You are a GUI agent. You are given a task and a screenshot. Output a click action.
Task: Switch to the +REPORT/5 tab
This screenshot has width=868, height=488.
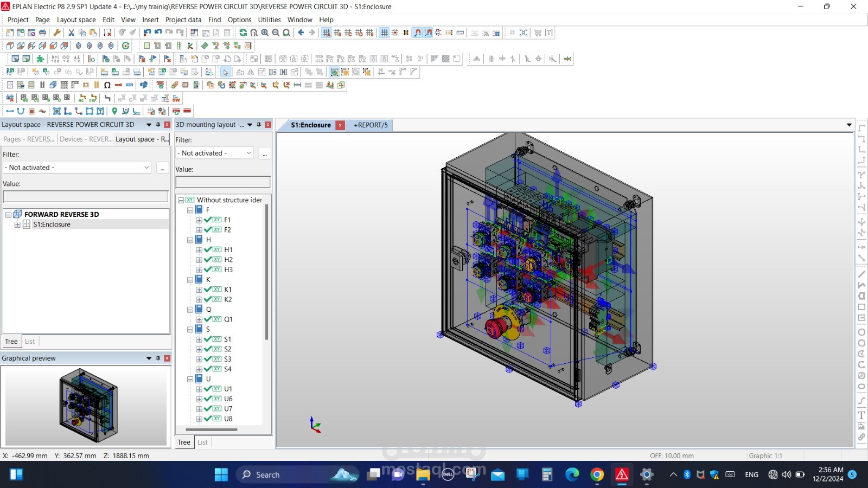coord(371,125)
